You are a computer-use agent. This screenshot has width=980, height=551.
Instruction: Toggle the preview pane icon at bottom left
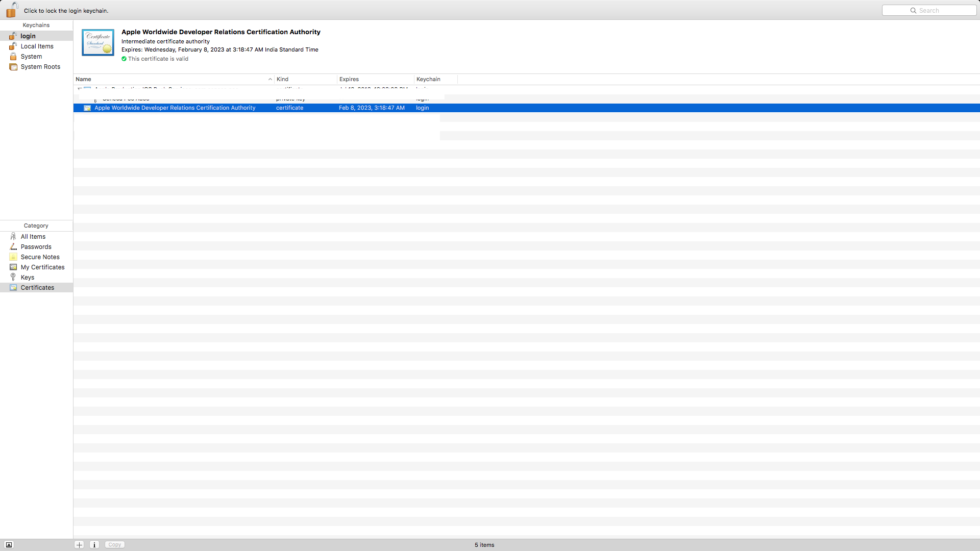pos(9,545)
